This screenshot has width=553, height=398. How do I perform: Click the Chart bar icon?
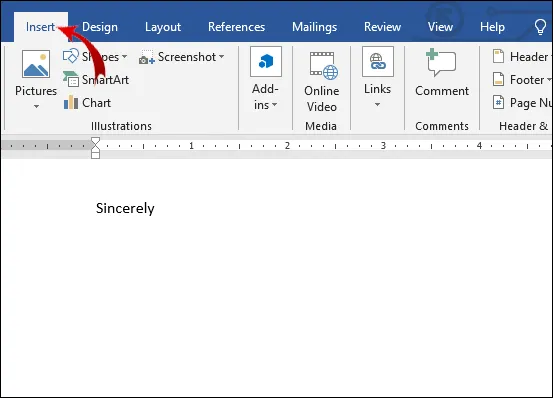tap(71, 102)
